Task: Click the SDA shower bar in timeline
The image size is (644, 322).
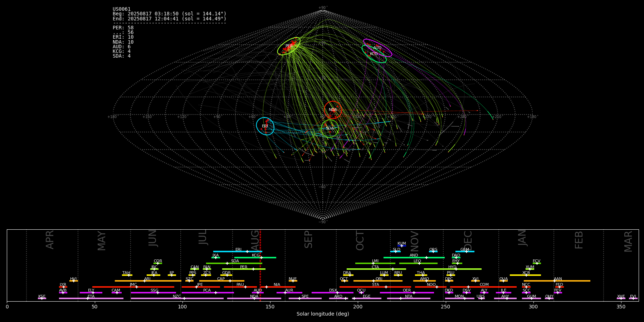Action: click(234, 263)
